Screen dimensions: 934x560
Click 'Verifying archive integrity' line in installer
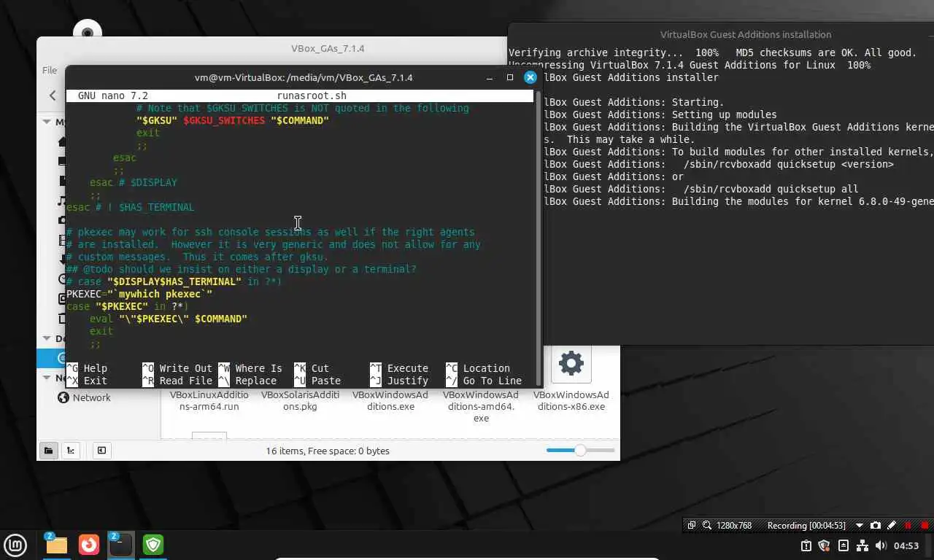pyautogui.click(x=712, y=52)
